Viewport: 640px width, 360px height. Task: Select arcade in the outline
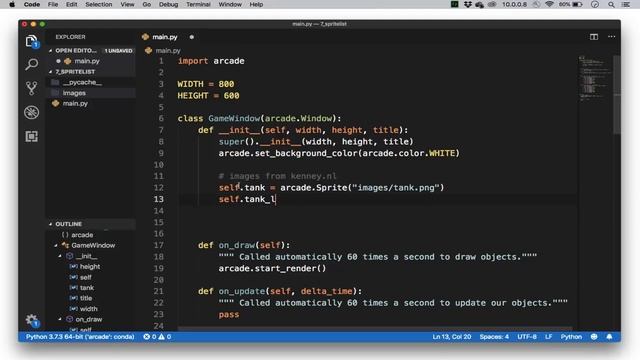coord(82,235)
